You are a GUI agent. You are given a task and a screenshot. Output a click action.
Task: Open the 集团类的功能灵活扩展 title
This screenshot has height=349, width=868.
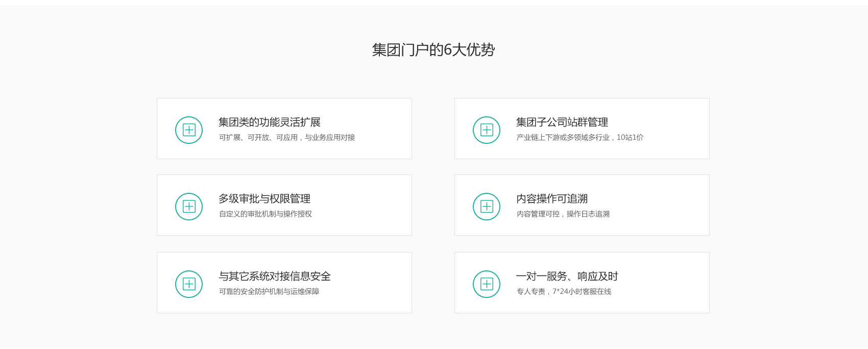pos(269,122)
